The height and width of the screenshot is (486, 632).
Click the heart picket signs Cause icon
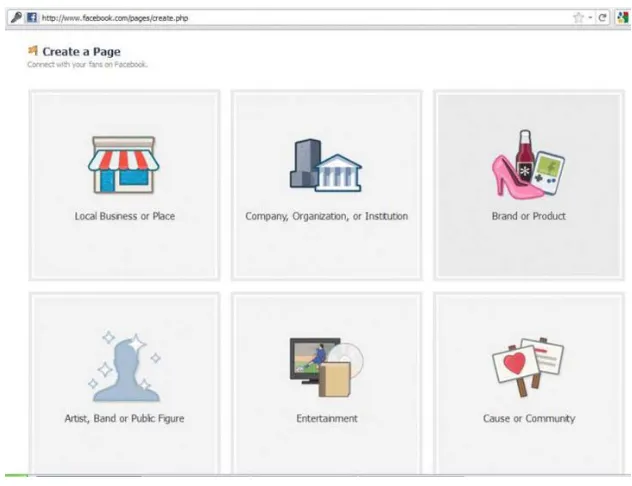528,367
